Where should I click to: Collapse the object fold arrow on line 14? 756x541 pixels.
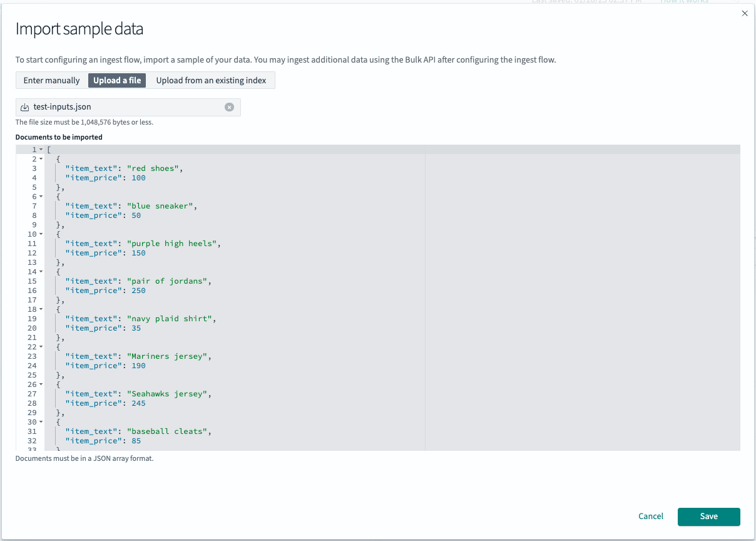[x=41, y=272]
